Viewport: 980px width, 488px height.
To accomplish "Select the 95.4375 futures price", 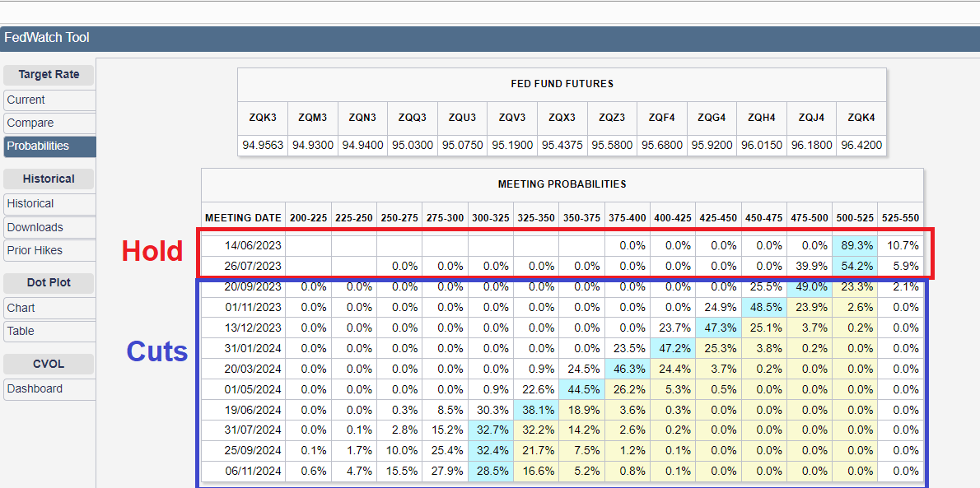I will tap(562, 146).
